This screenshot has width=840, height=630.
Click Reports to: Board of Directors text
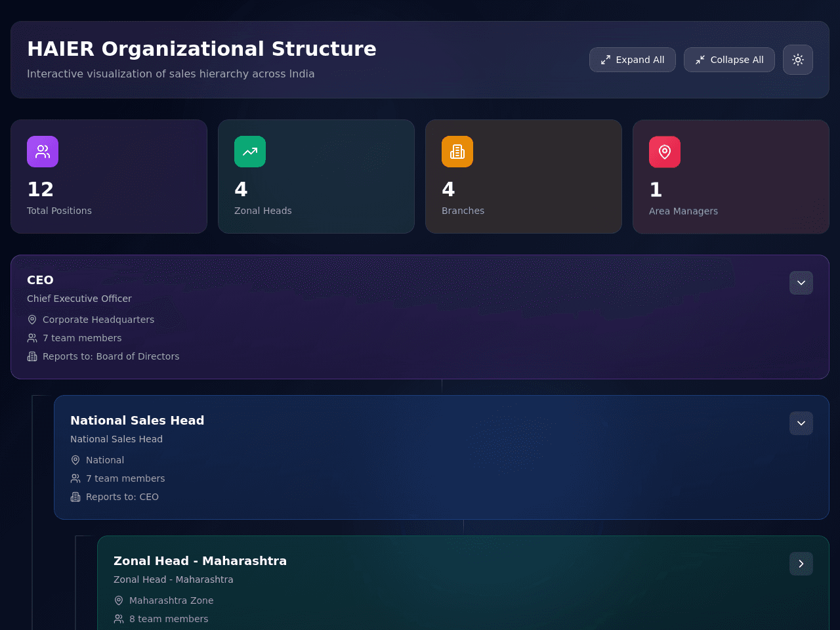click(111, 356)
